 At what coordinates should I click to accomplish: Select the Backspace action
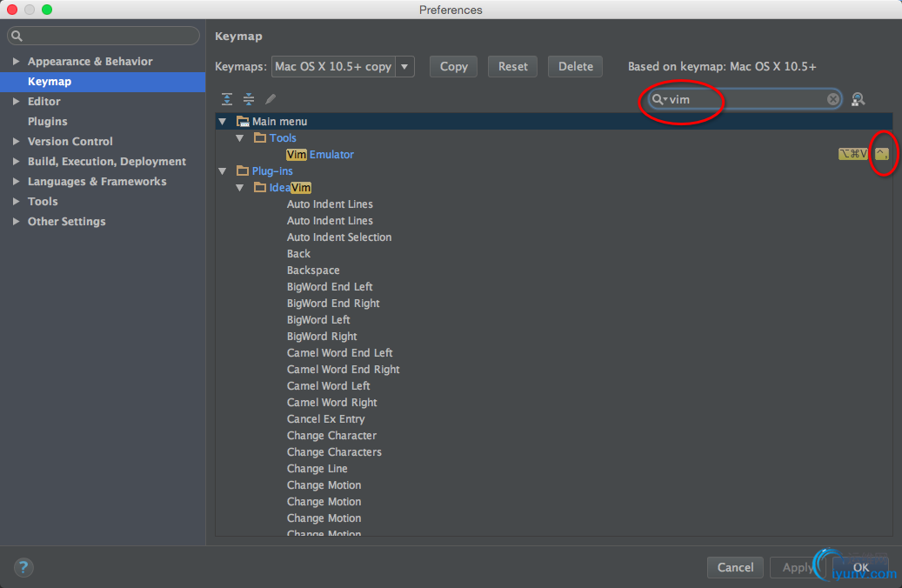tap(313, 271)
